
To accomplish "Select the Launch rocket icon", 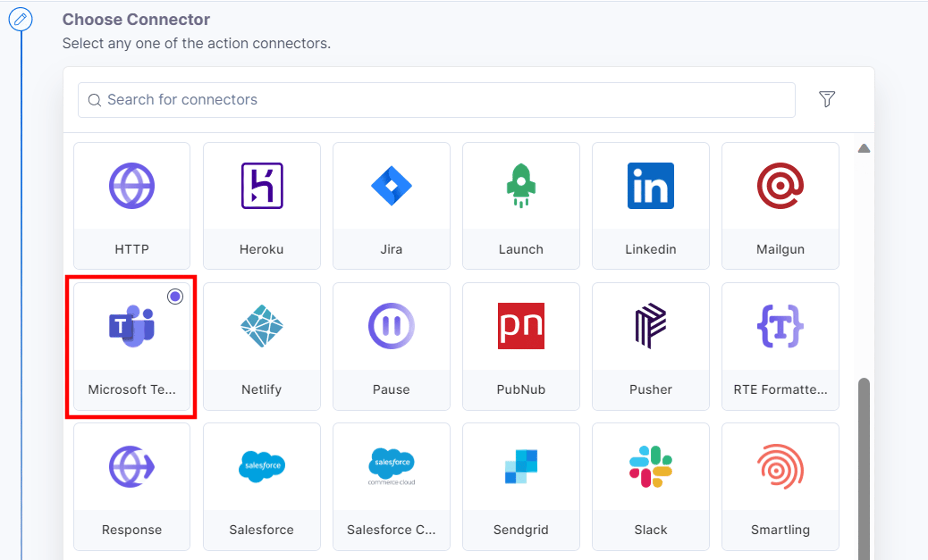I will pyautogui.click(x=521, y=186).
